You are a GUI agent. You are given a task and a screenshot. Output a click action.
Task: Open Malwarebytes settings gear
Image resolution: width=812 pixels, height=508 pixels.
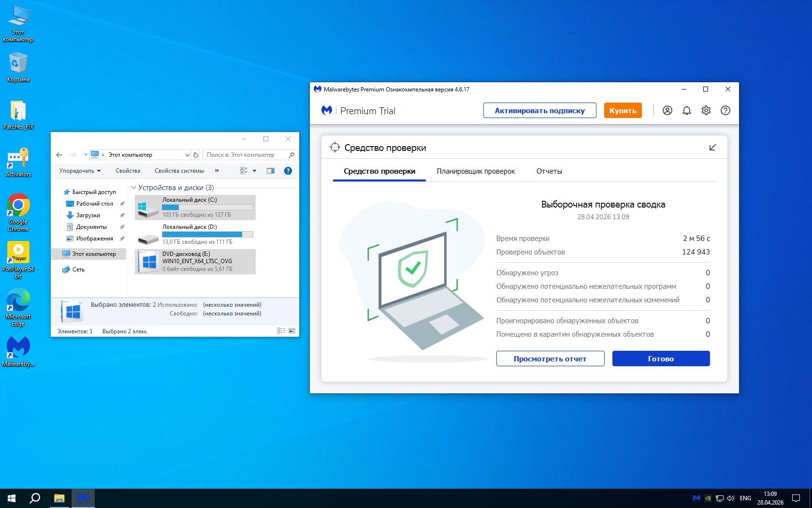click(706, 110)
